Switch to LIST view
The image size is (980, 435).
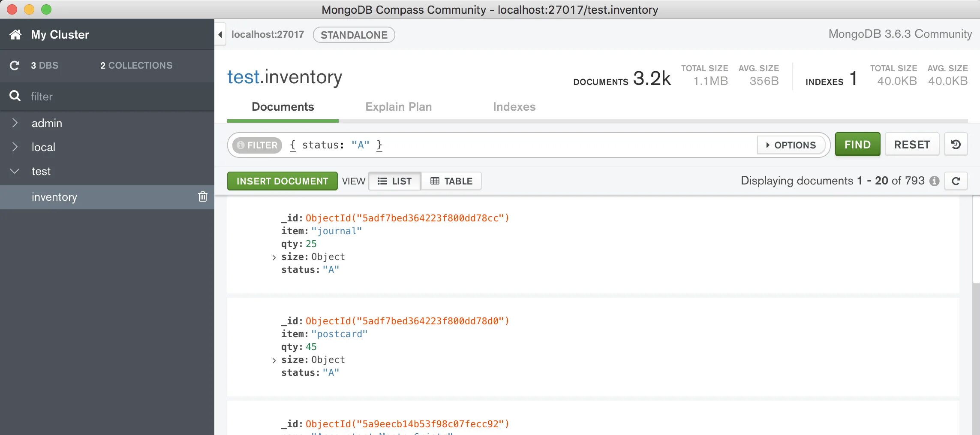click(x=394, y=181)
